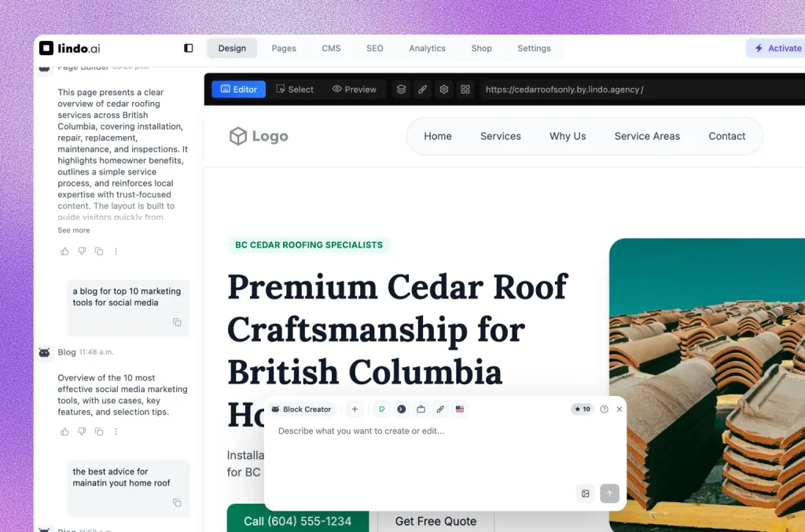Open the Settings tab
The width and height of the screenshot is (805, 532).
[x=534, y=48]
